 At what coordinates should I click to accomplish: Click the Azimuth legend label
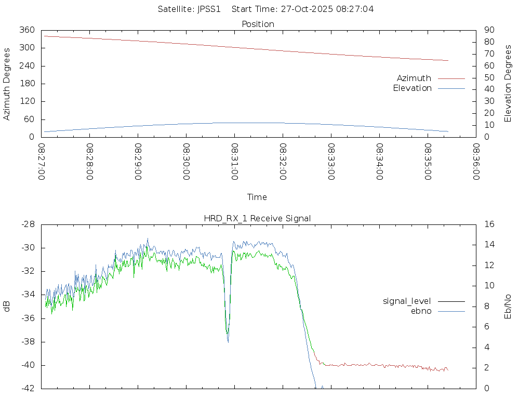pyautogui.click(x=414, y=78)
